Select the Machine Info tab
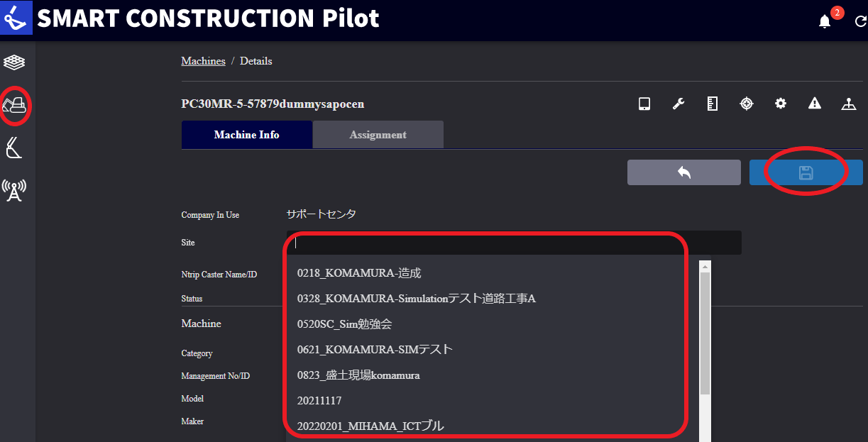The image size is (868, 442). tap(247, 135)
